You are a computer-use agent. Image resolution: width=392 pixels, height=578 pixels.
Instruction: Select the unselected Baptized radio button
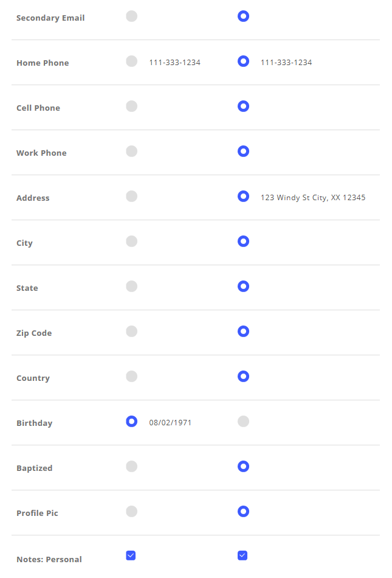pyautogui.click(x=132, y=467)
